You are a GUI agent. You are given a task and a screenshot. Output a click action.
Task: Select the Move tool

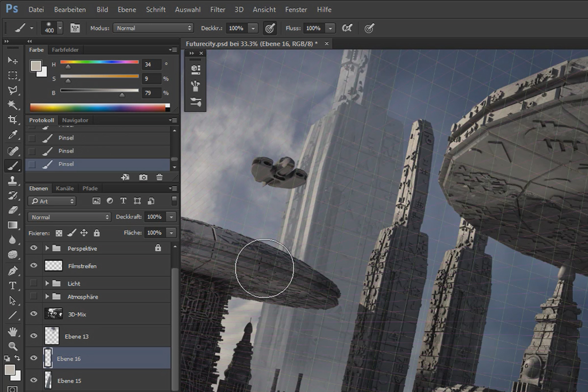13,60
